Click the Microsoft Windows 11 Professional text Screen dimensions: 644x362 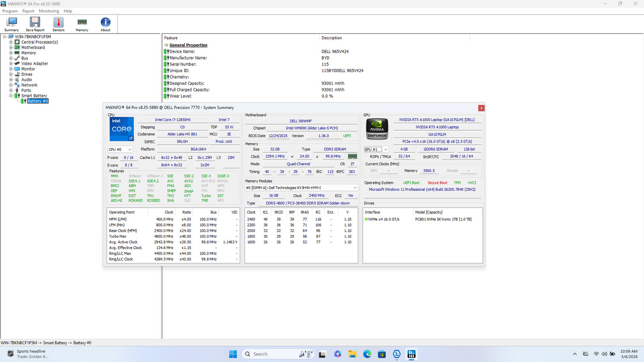pyautogui.click(x=422, y=189)
